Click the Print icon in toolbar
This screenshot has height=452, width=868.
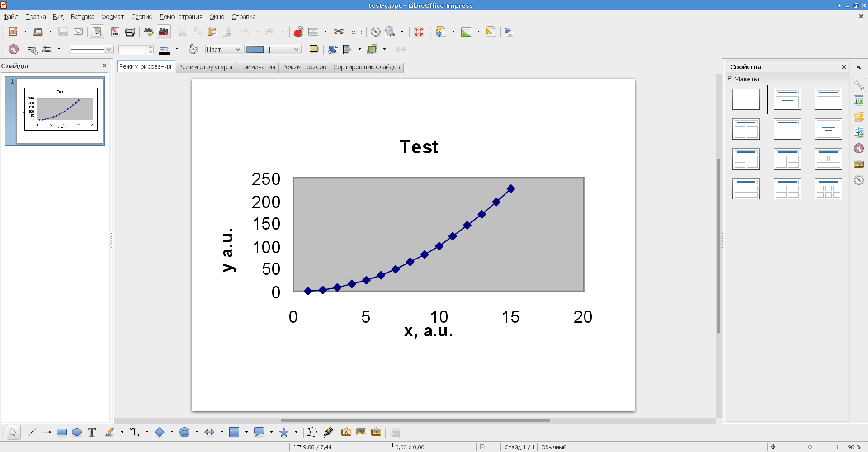130,32
